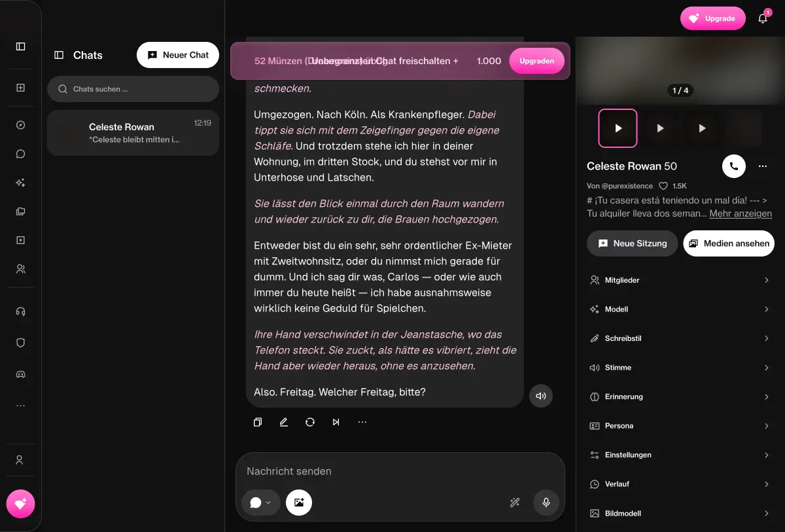785x532 pixels.
Task: Click the Neue Sitzung button
Action: pos(632,243)
